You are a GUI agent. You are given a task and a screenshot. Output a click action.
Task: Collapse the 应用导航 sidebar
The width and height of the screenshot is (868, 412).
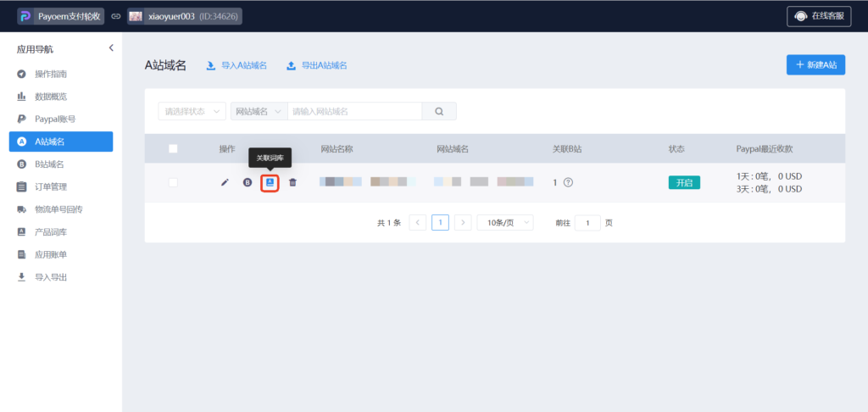tap(111, 48)
